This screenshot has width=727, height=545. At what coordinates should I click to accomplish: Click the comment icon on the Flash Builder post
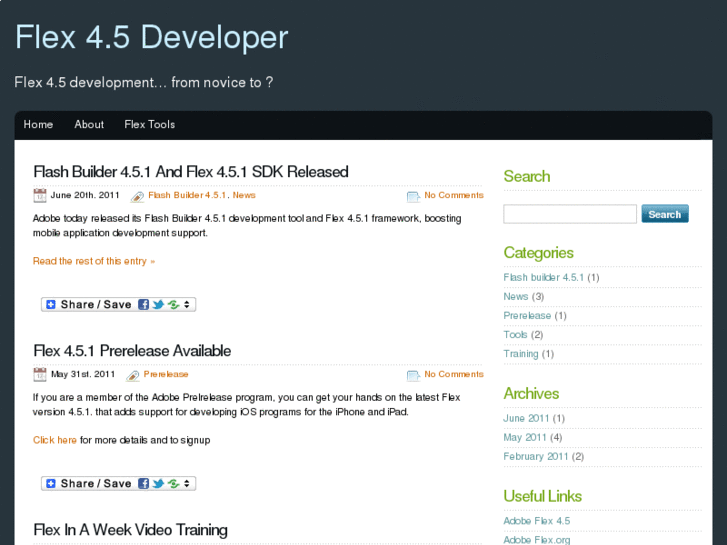[x=413, y=197]
